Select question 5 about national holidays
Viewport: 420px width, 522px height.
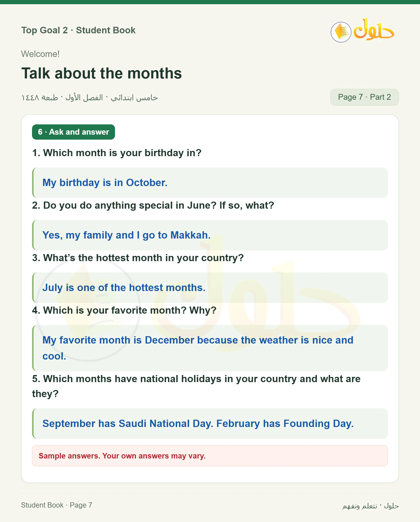196,386
